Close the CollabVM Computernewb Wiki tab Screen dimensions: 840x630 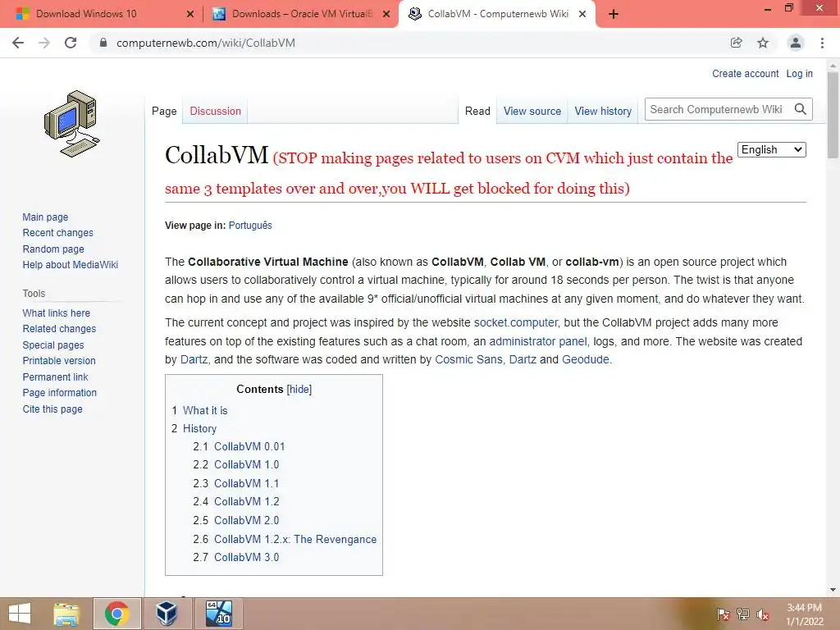pyautogui.click(x=582, y=15)
